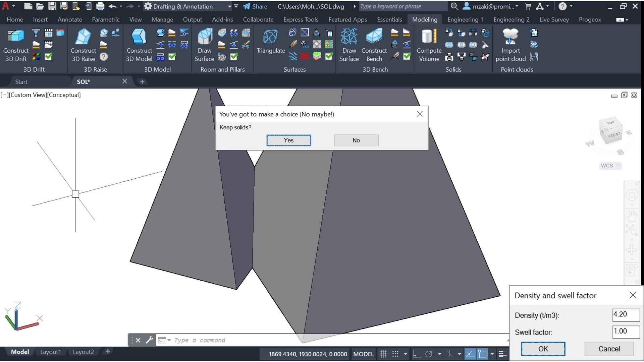Toggle ortho mode in status bar
Viewport: 644px width, 362px height.
coord(417,354)
